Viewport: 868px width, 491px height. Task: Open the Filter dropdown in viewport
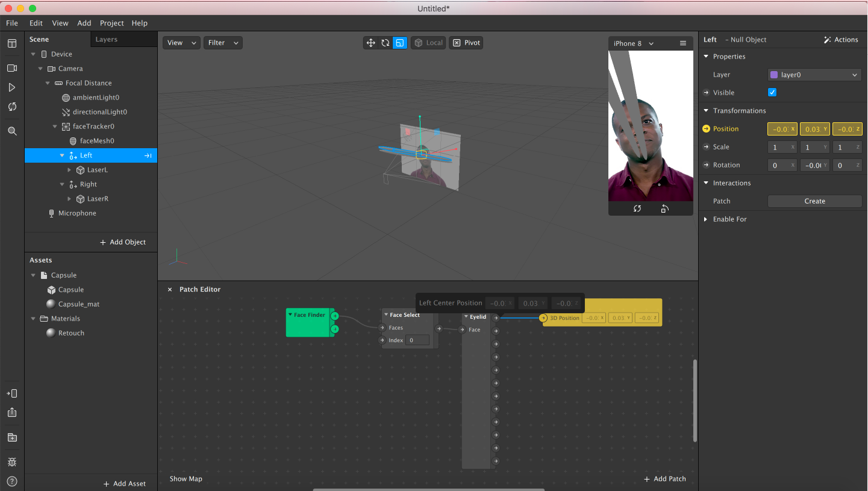(223, 43)
